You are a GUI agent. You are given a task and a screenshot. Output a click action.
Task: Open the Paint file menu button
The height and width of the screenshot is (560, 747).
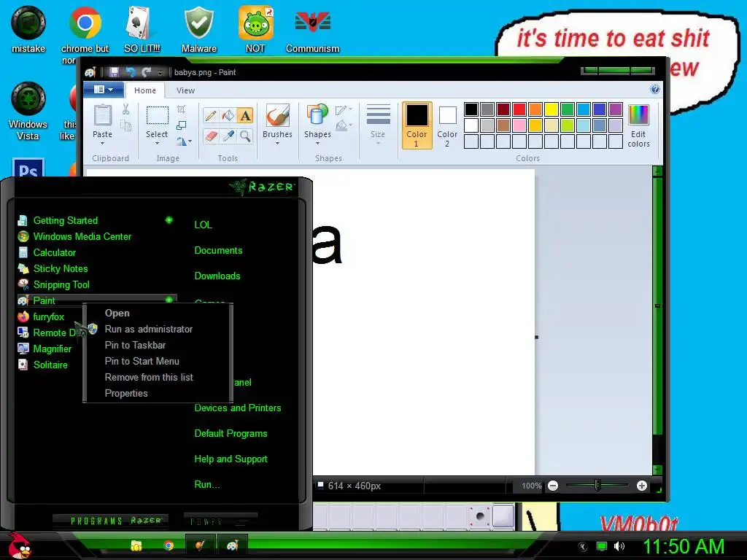tap(104, 90)
